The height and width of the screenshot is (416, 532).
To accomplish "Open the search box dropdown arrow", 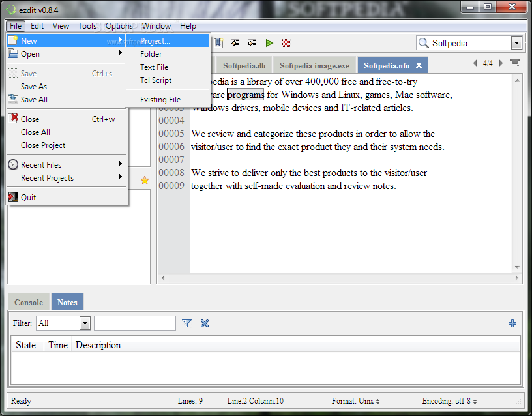I will click(x=516, y=43).
